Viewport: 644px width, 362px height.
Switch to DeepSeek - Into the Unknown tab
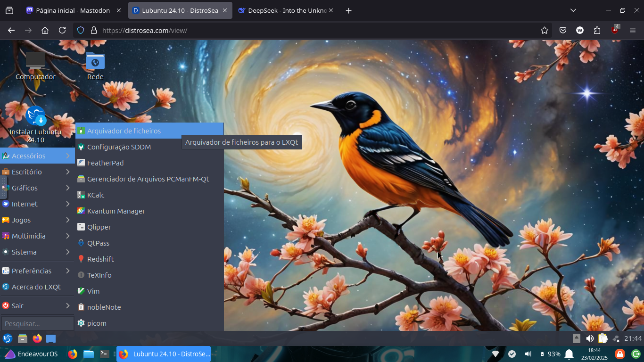288,10
